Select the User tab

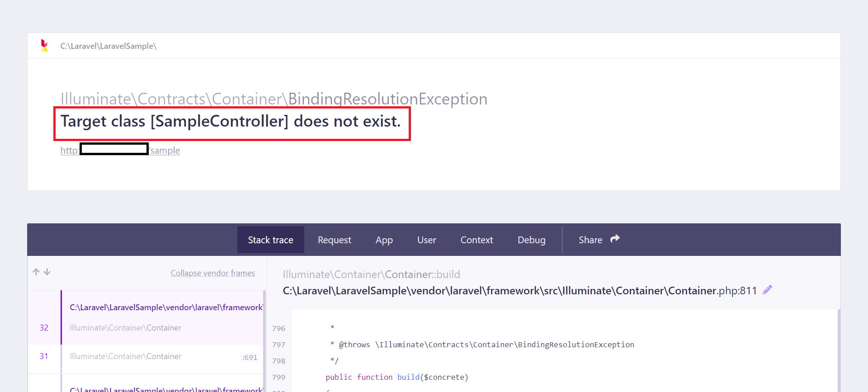pos(426,240)
